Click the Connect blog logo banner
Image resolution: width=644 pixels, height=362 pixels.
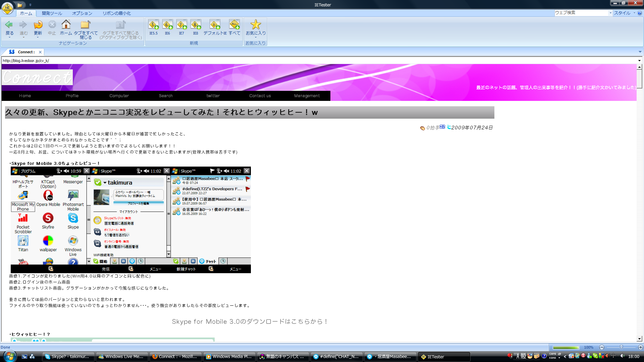point(37,77)
